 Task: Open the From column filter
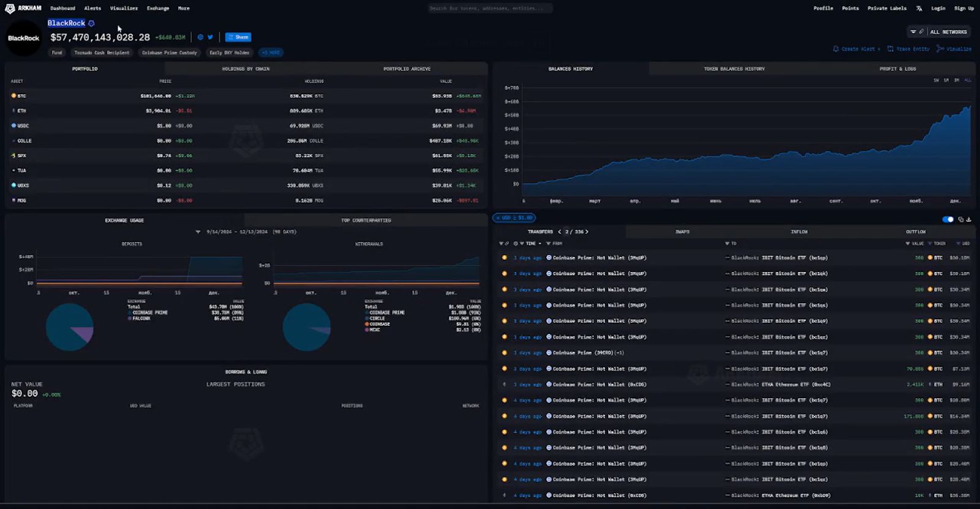tap(548, 244)
